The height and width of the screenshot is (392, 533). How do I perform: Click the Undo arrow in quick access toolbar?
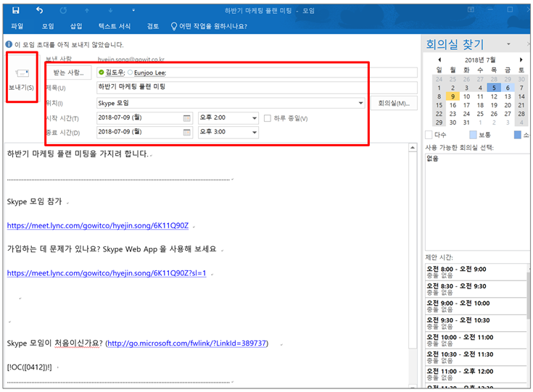tap(39, 10)
